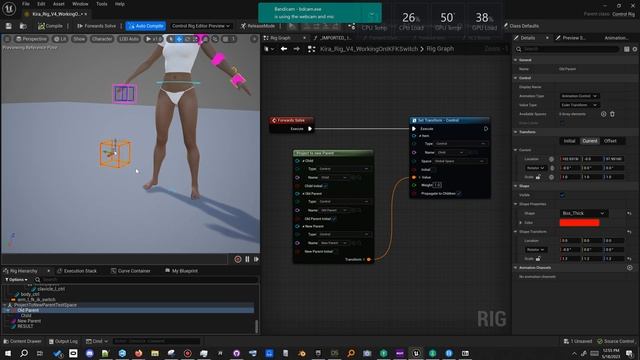
Task: Open the Help menu
Action: [120, 4]
